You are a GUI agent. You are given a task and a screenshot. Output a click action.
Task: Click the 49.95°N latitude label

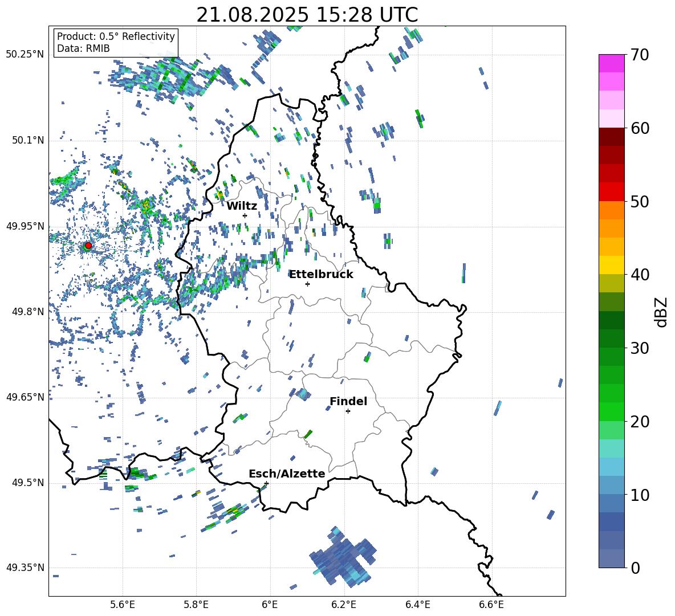(x=25, y=226)
